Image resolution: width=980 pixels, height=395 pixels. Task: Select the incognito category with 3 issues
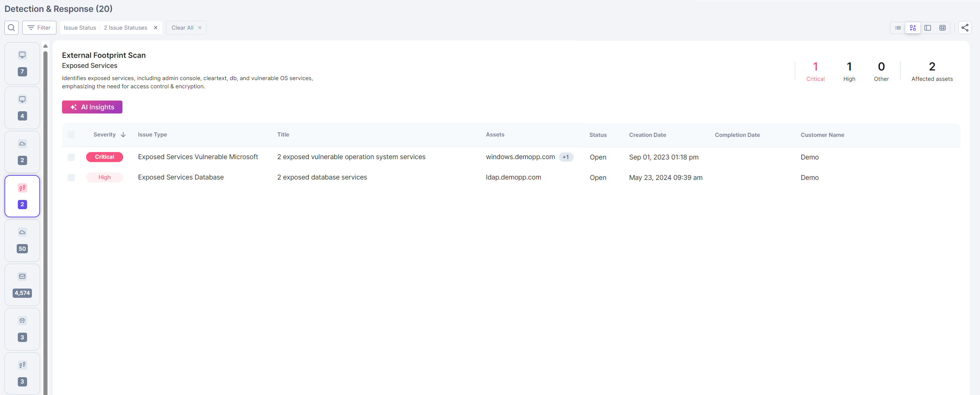(x=22, y=329)
